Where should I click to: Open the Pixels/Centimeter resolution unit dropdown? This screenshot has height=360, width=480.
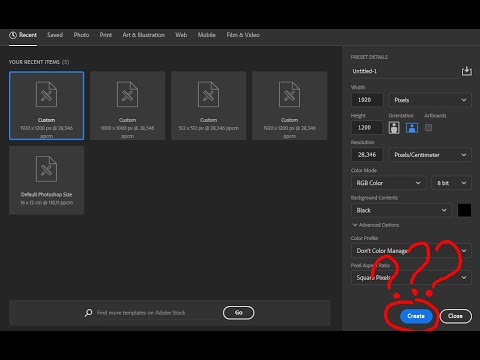pos(430,155)
